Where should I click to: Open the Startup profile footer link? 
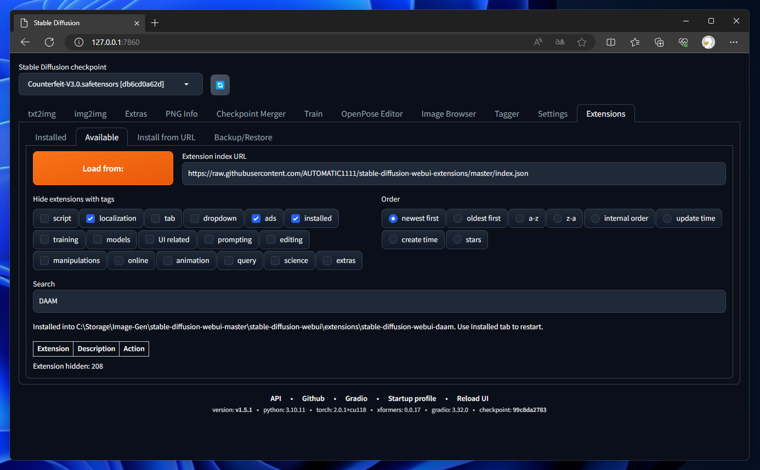pos(412,398)
